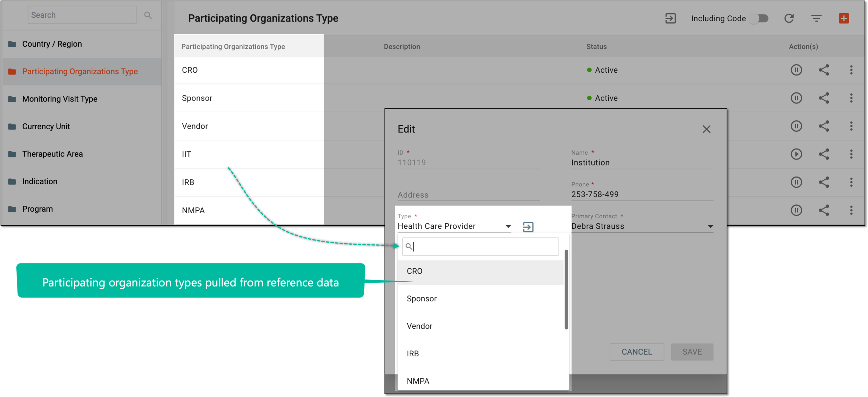Click Active status in CRO row

[602, 70]
